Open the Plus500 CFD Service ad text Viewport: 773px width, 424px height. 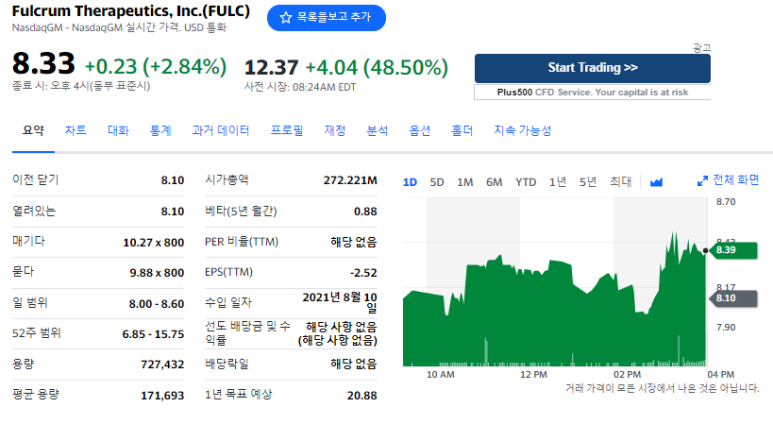(593, 92)
